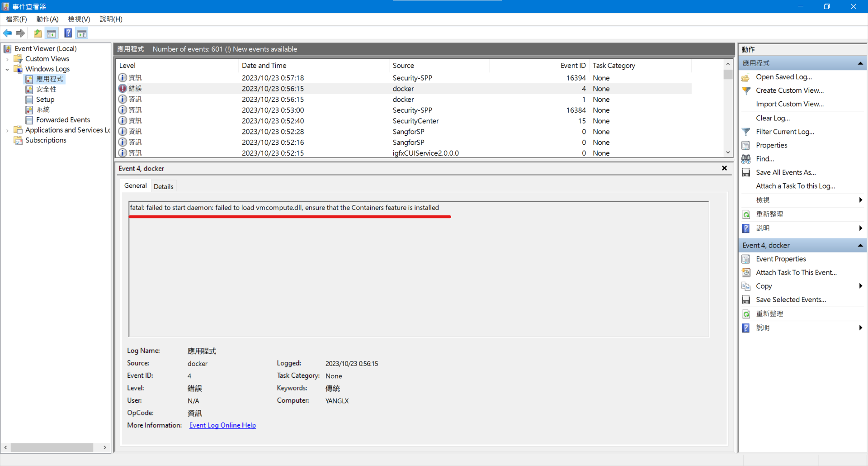Save All Events As using the disk icon

tap(746, 172)
